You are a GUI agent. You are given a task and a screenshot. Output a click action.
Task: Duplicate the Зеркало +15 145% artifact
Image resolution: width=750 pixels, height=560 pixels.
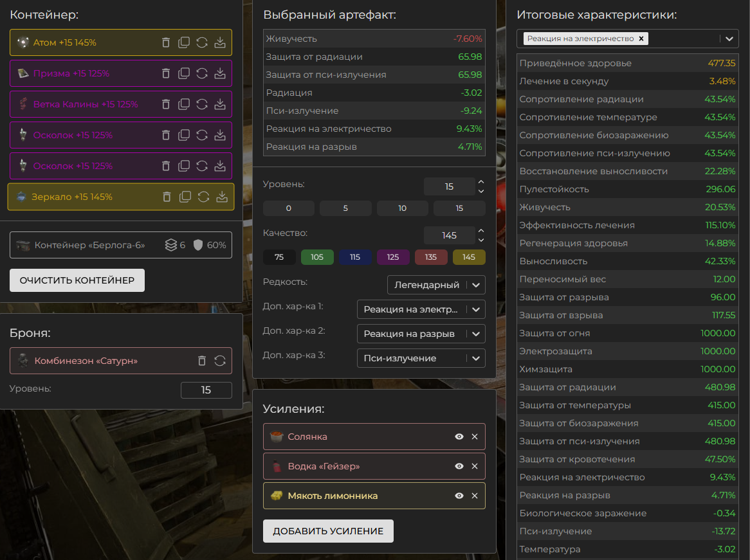click(185, 197)
